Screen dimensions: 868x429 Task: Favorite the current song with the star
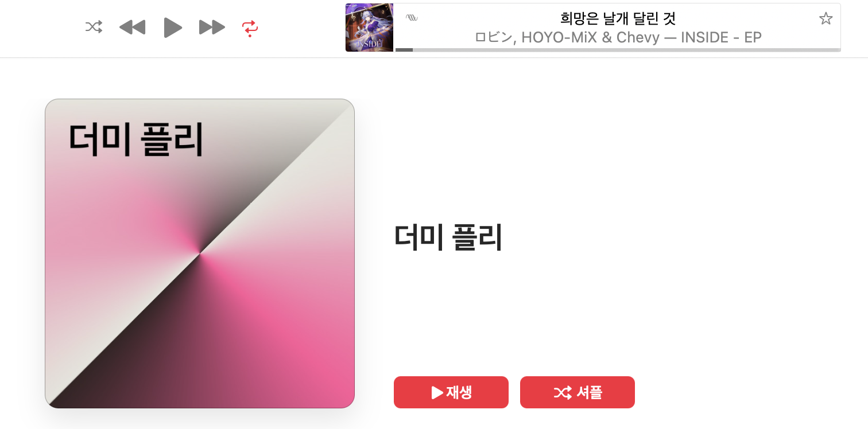pyautogui.click(x=826, y=18)
